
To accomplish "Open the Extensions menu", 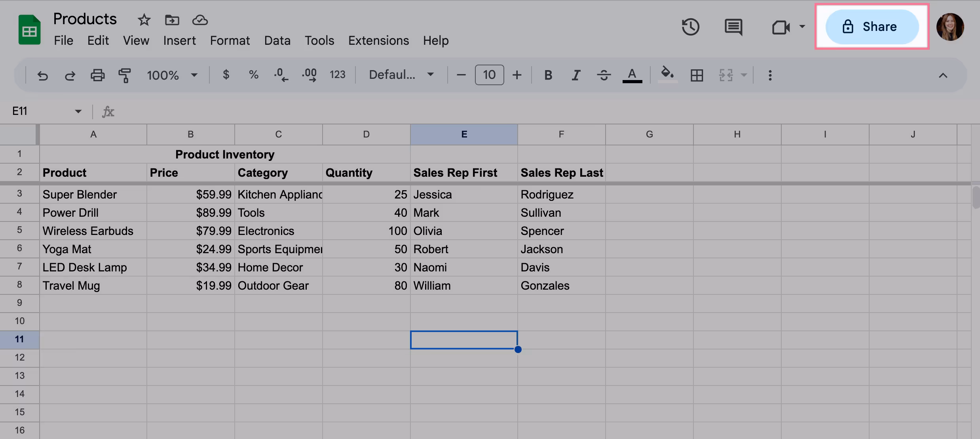I will [378, 40].
